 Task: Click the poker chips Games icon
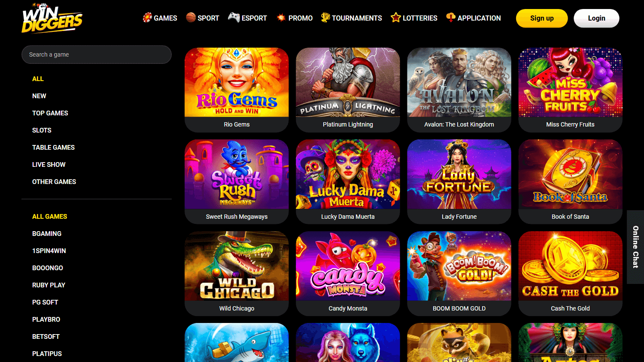click(x=147, y=18)
